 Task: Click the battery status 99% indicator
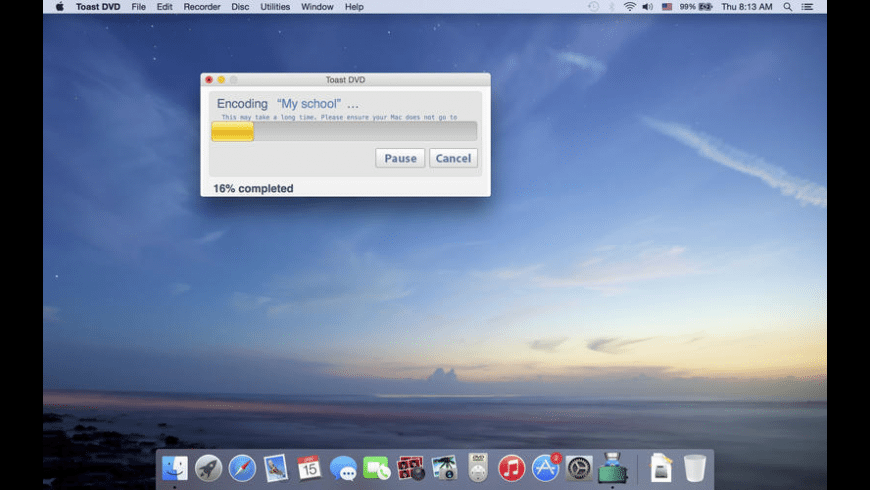[x=696, y=7]
